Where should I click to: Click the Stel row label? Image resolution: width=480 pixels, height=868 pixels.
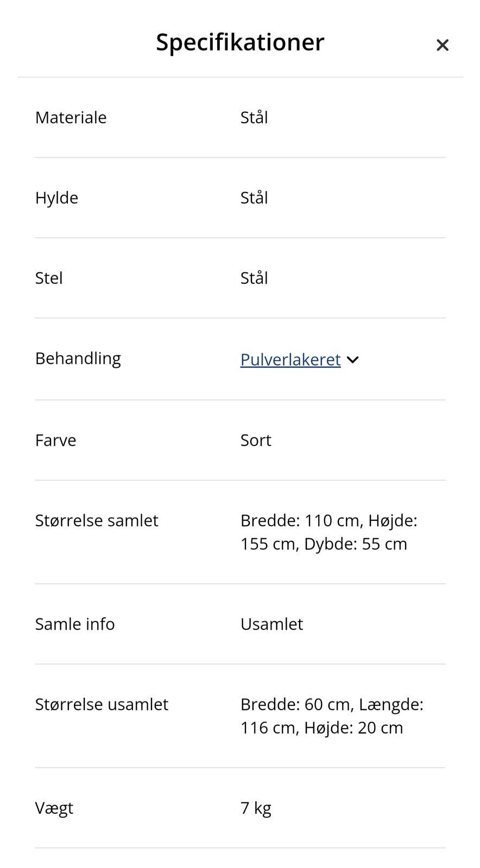[49, 278]
